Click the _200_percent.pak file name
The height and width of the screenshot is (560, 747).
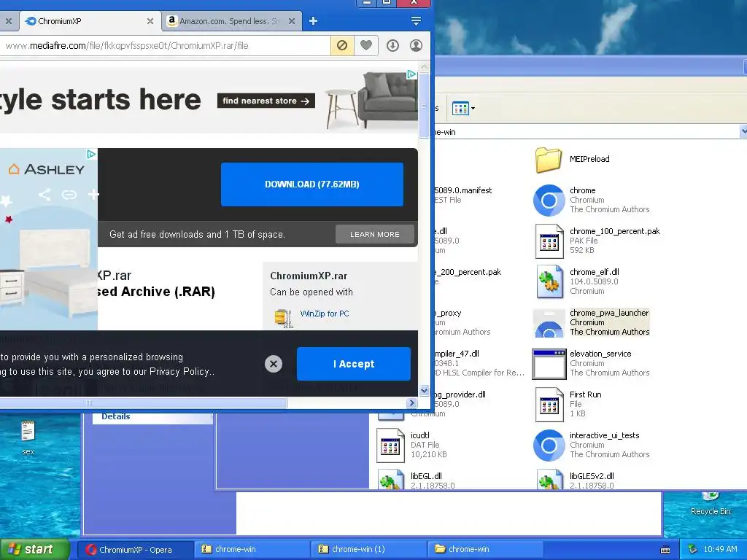click(x=468, y=273)
